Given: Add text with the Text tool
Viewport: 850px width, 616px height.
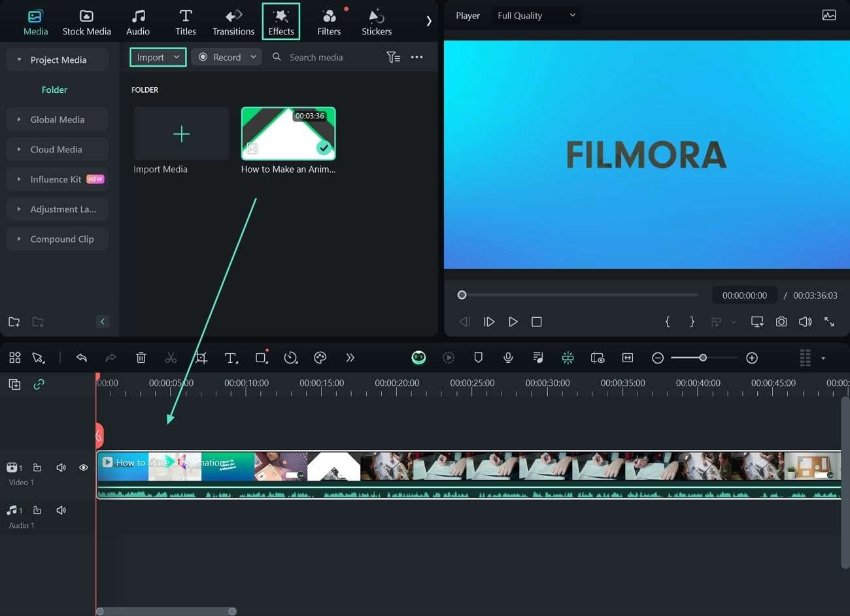Looking at the screenshot, I should tap(231, 358).
